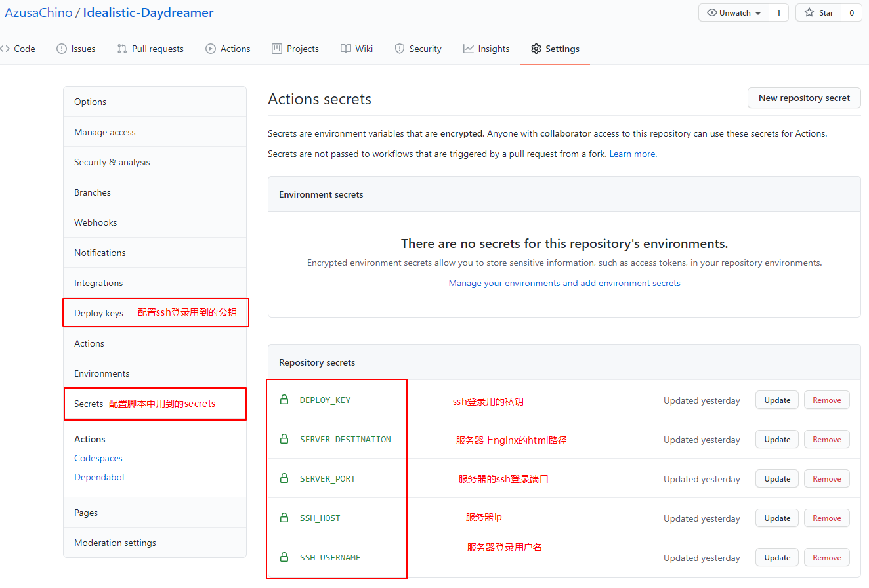Update the SERVER_DESTINATION secret
Viewport: 869px width, 588px height.
pos(777,439)
